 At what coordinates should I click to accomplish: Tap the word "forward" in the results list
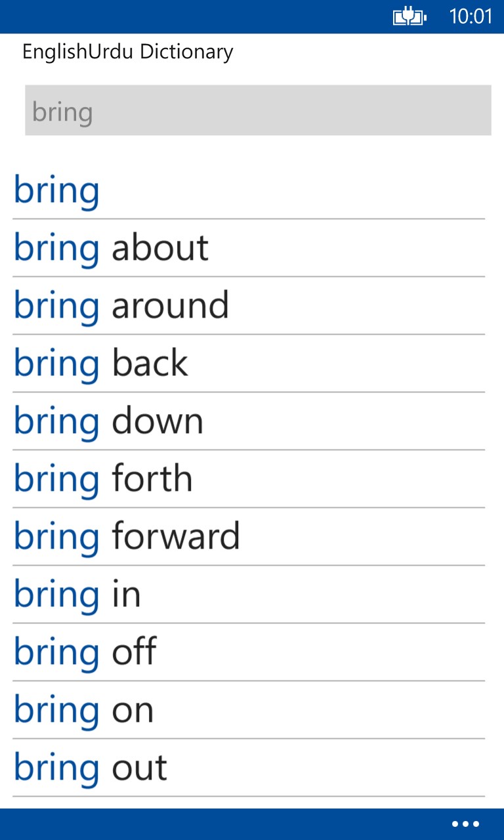tap(176, 537)
